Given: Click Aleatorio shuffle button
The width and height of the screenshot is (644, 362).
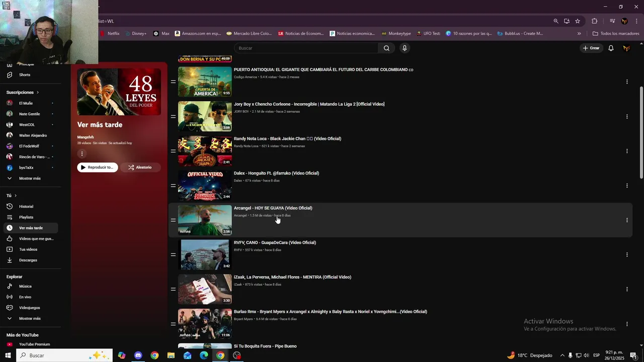Looking at the screenshot, I should (140, 167).
